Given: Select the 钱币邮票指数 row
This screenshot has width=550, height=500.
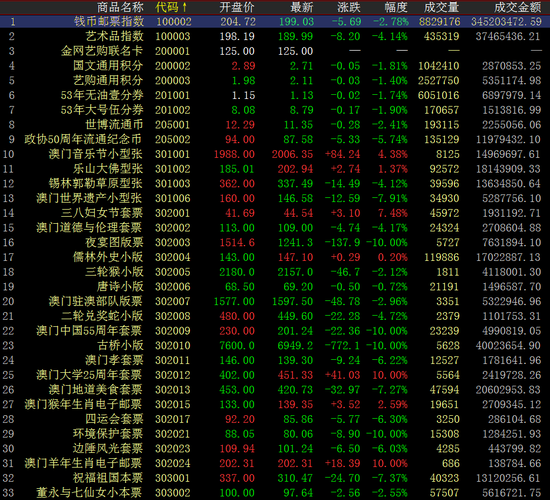Looking at the screenshot, I should pos(275,22).
